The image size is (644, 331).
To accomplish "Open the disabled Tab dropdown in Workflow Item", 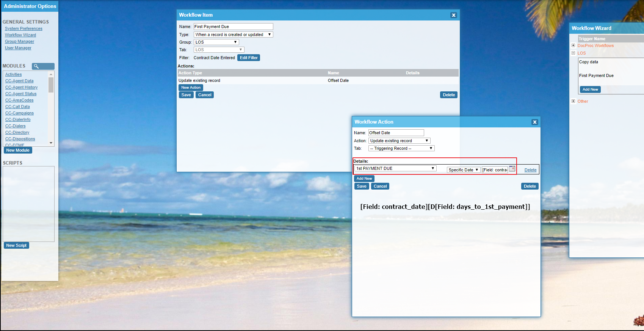I will click(219, 50).
